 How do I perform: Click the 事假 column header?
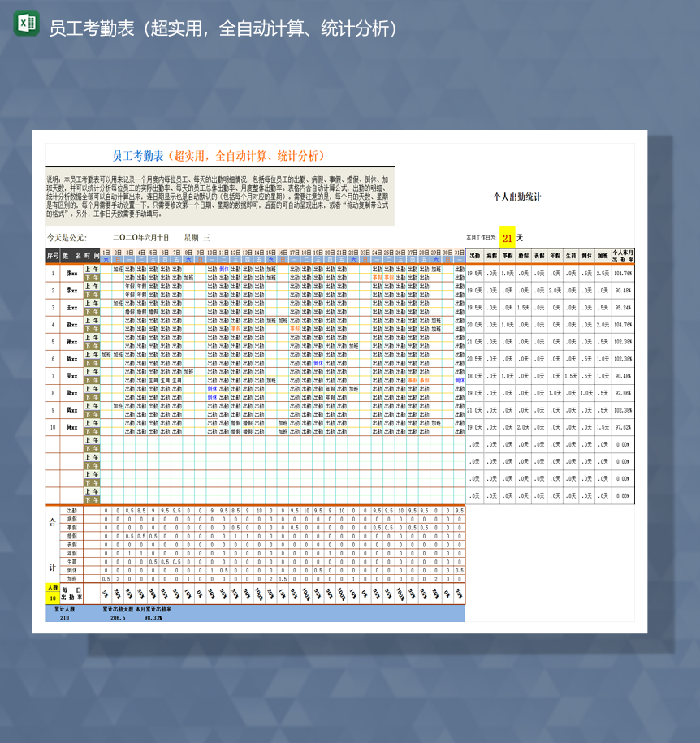[x=506, y=256]
